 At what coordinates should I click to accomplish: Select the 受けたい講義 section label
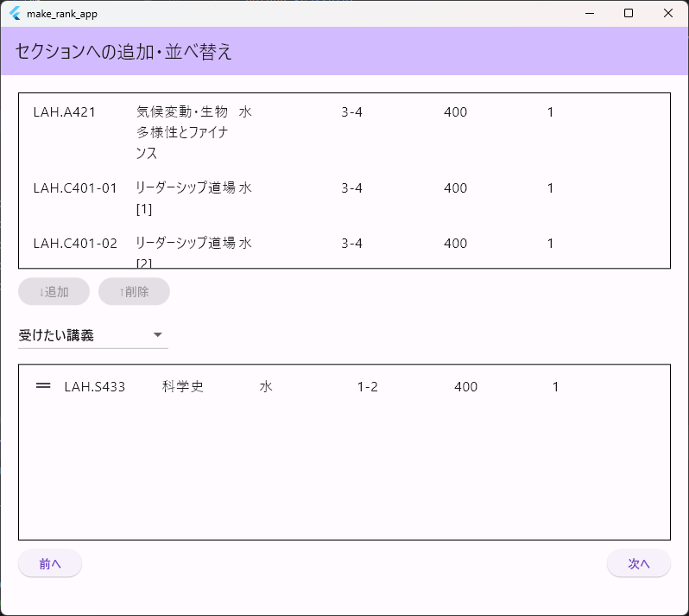pyautogui.click(x=56, y=335)
